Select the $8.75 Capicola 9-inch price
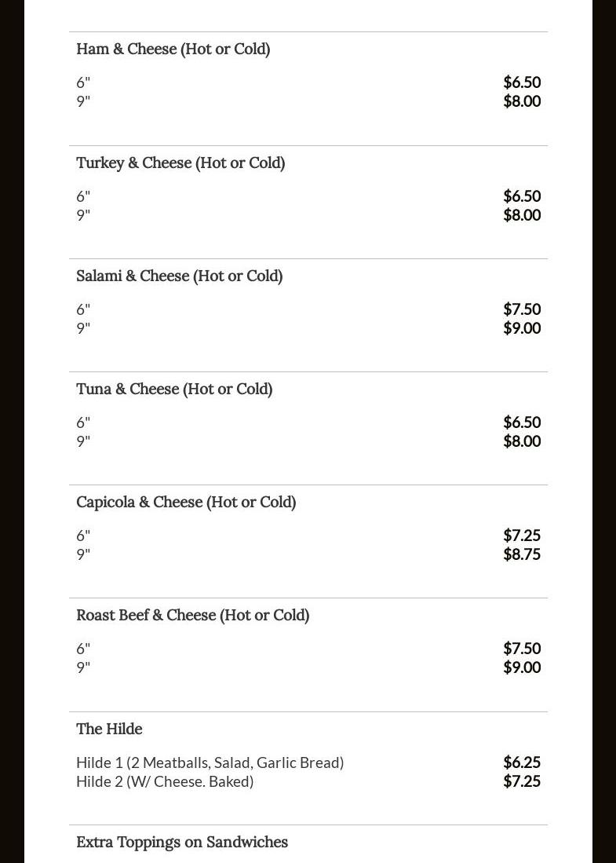The width and height of the screenshot is (616, 863). click(x=522, y=554)
